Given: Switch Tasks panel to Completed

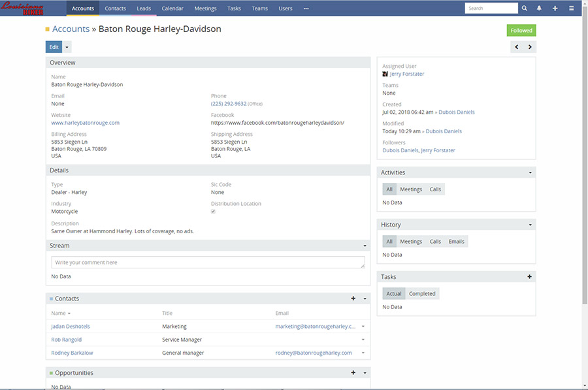Looking at the screenshot, I should 422,294.
